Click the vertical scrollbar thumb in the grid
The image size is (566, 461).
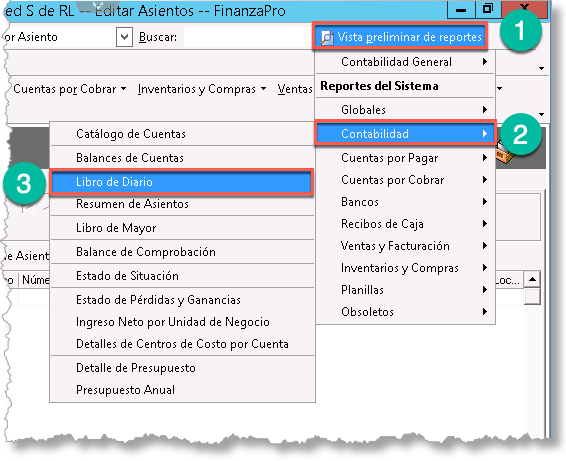click(532, 296)
